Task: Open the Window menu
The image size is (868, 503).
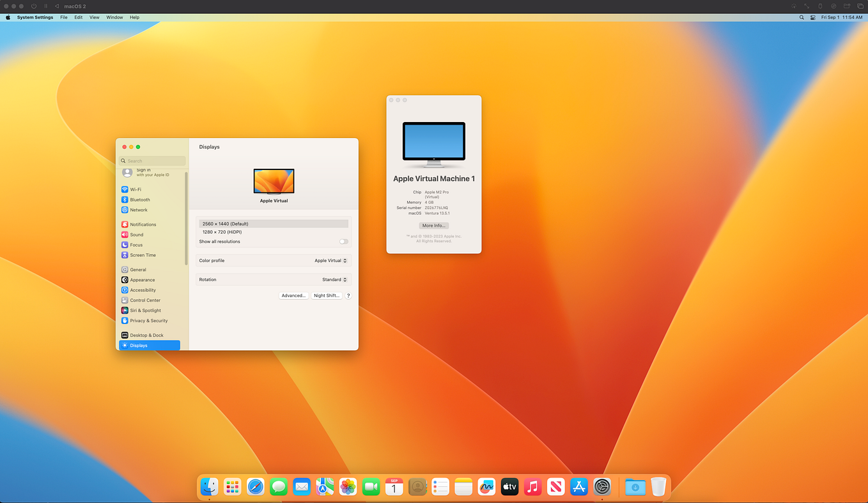Action: tap(114, 17)
